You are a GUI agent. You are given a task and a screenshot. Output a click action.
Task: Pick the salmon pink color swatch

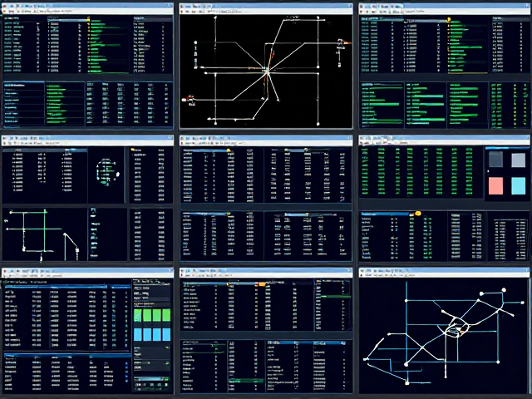(x=495, y=186)
